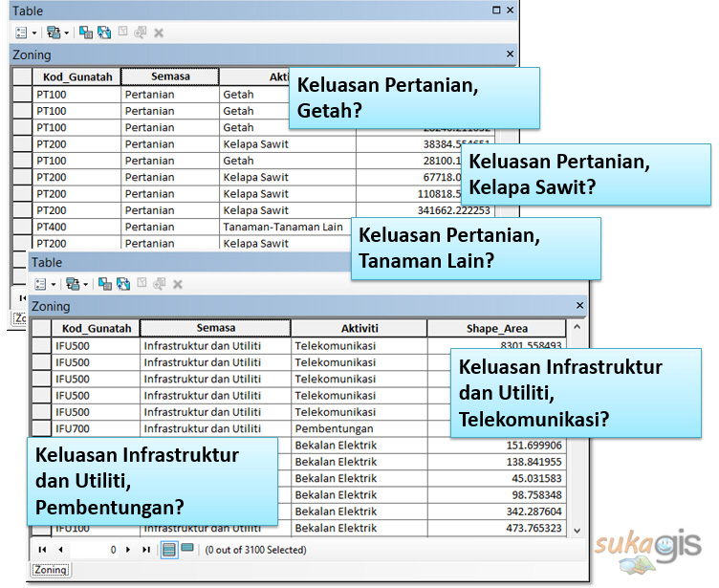Click Select By Attributes in front window toolbar

tap(105, 284)
